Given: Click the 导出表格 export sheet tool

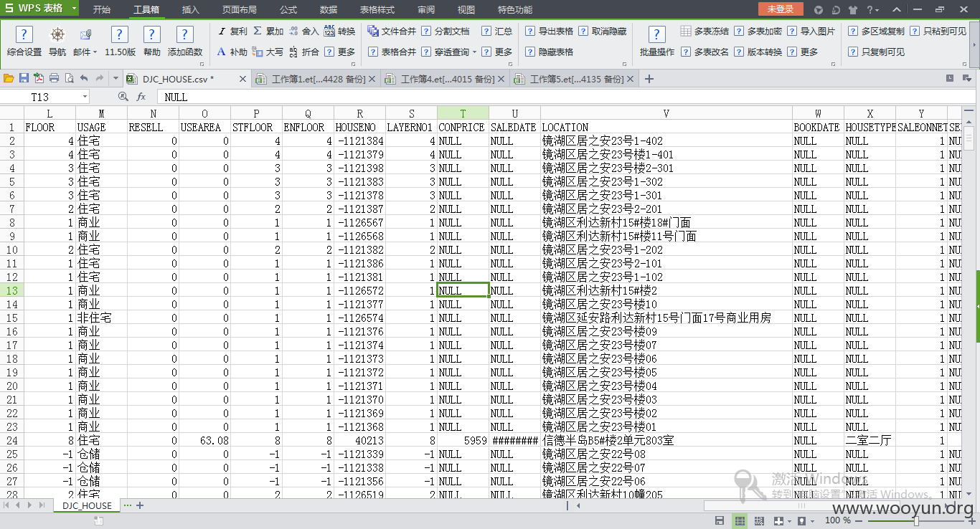Looking at the screenshot, I should pyautogui.click(x=550, y=32).
